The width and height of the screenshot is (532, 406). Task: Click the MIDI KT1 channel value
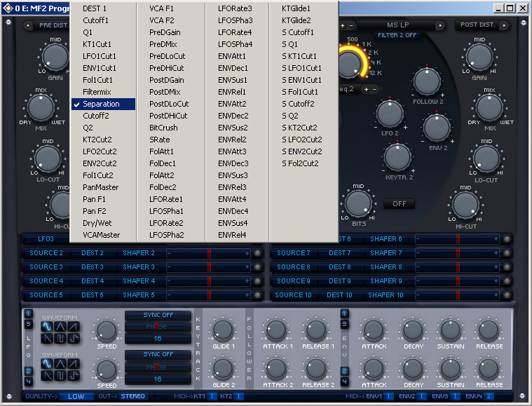(x=212, y=396)
